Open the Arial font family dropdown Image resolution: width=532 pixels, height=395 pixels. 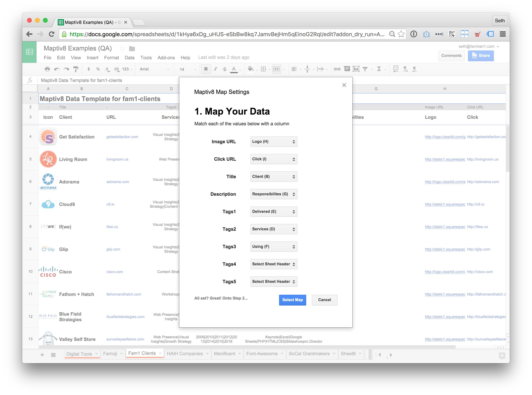pos(154,69)
